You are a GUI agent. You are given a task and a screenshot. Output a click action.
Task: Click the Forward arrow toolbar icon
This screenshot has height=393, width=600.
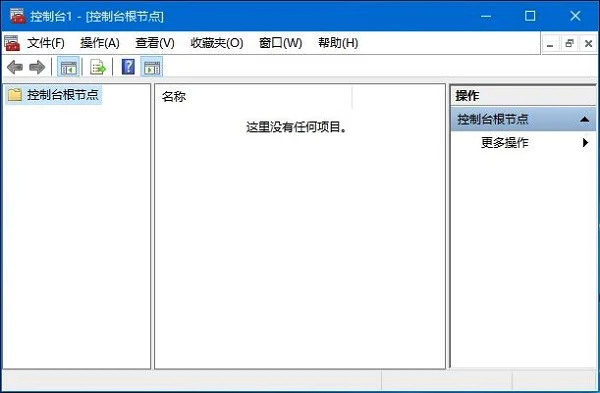point(37,67)
